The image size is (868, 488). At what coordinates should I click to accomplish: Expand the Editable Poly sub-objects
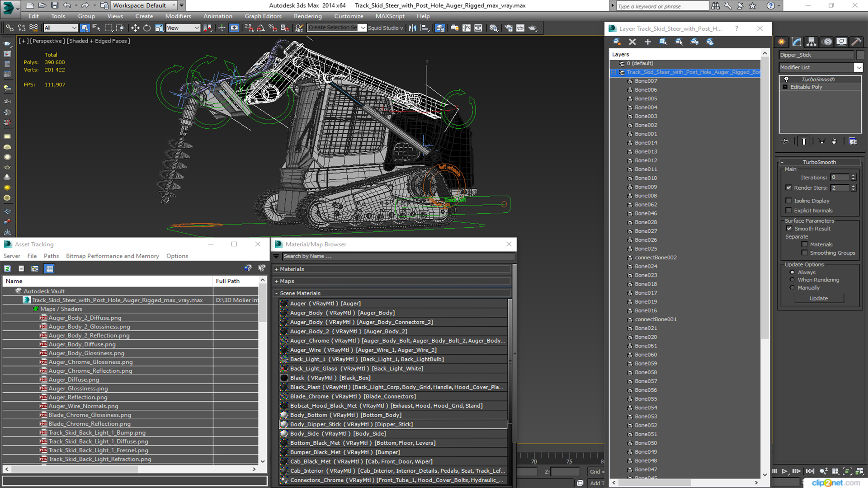click(785, 87)
